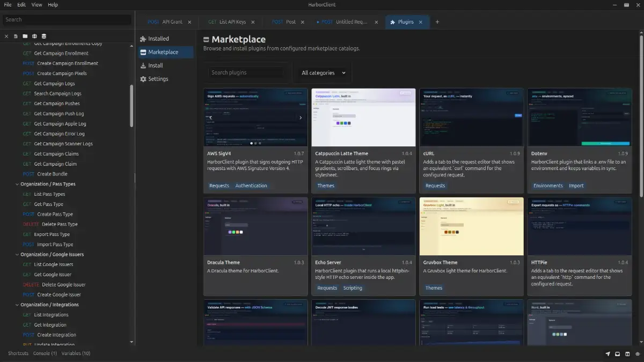This screenshot has width=644, height=362.
Task: Collapse Organization / Pass Types folder
Action: 17,184
